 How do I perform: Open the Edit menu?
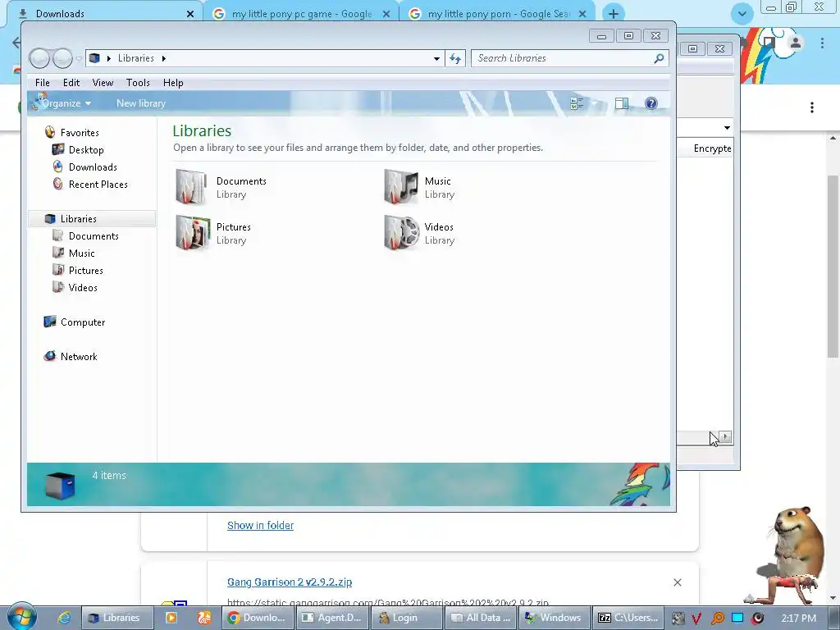click(71, 83)
